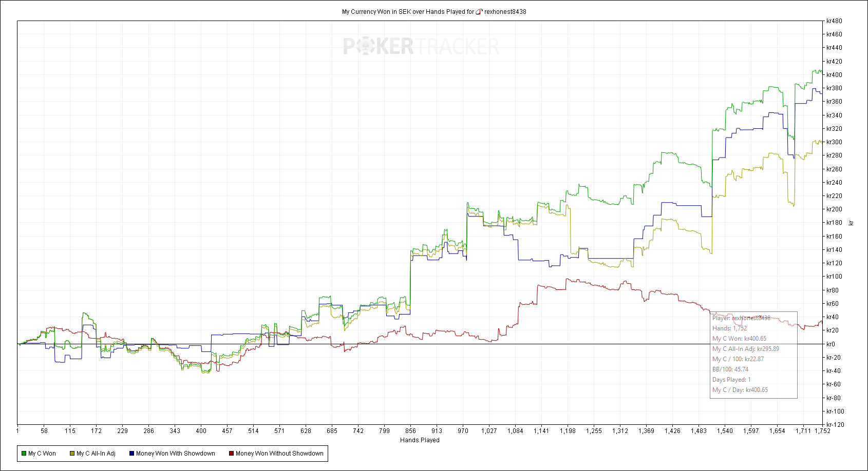Click the 856 tick on the x-axis
Viewport: 868px width, 471px height.
point(410,431)
